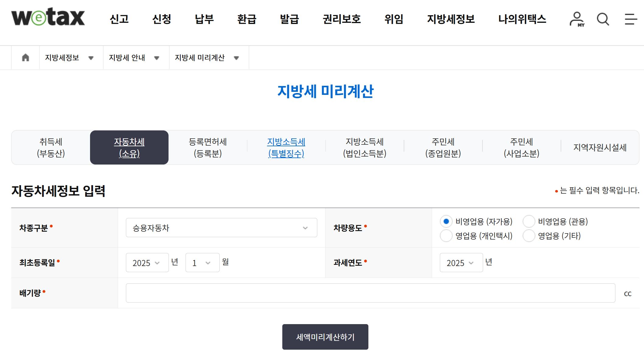Click the search magnifier icon
Viewport: 644px width, 360px height.
pos(602,19)
